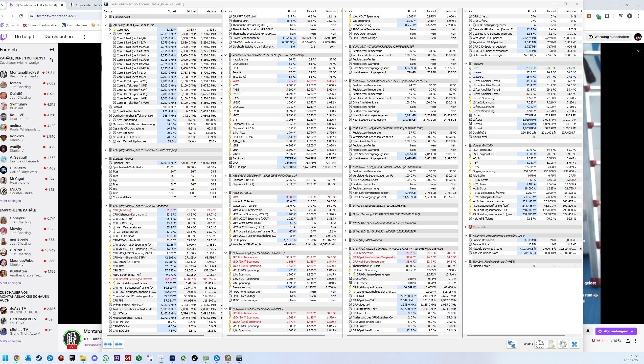644x364 pixels.
Task: Open Steam from the taskbar
Action: point(39,358)
